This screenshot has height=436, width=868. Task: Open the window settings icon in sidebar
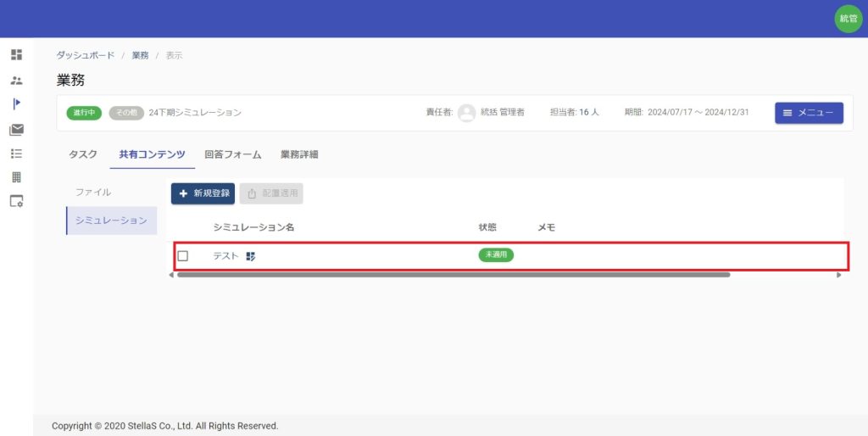click(16, 201)
